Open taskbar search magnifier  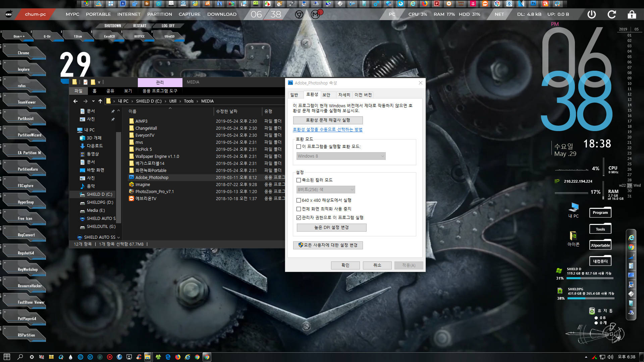20,357
